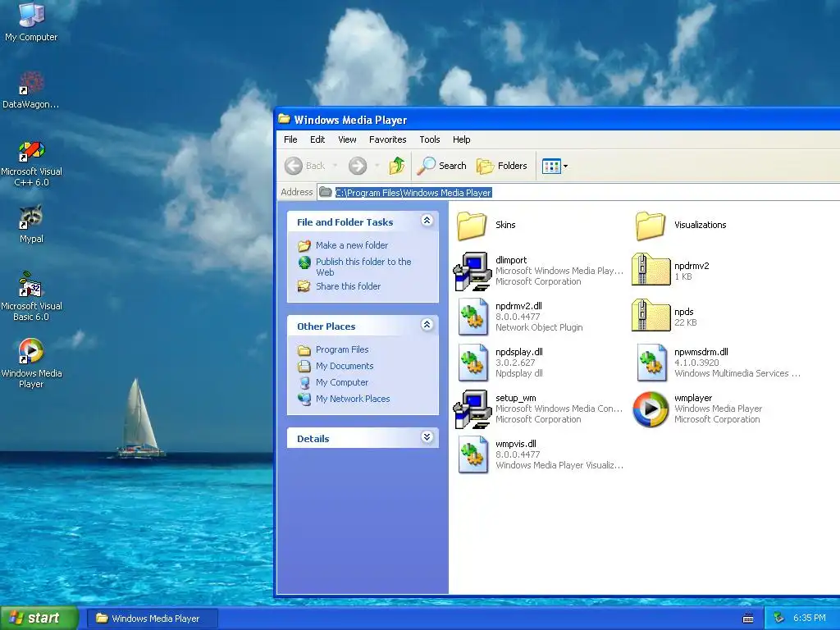Viewport: 840px width, 630px height.
Task: Open Forward history dropdown arrow
Action: click(x=377, y=166)
